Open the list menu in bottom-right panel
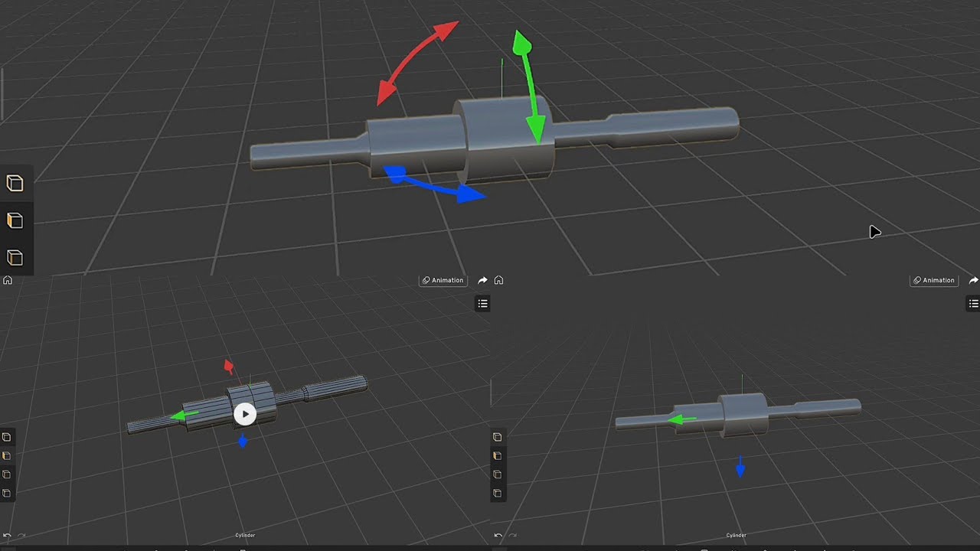 [974, 304]
